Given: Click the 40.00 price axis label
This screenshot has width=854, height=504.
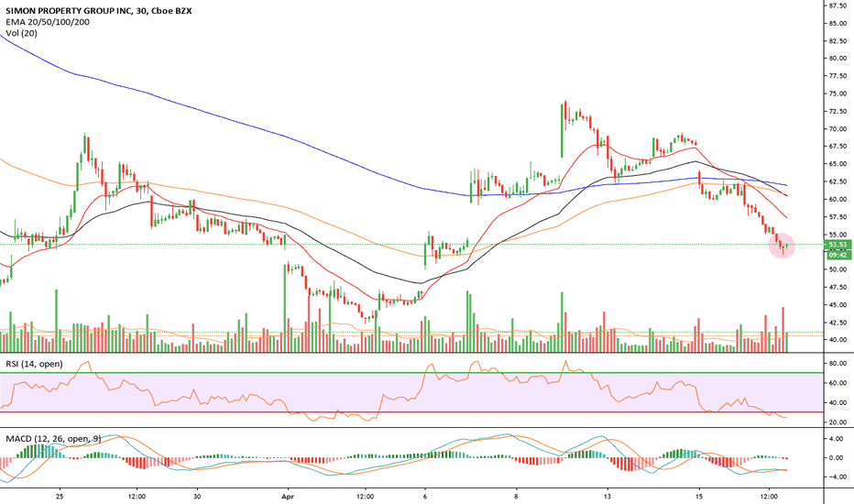Looking at the screenshot, I should [838, 339].
